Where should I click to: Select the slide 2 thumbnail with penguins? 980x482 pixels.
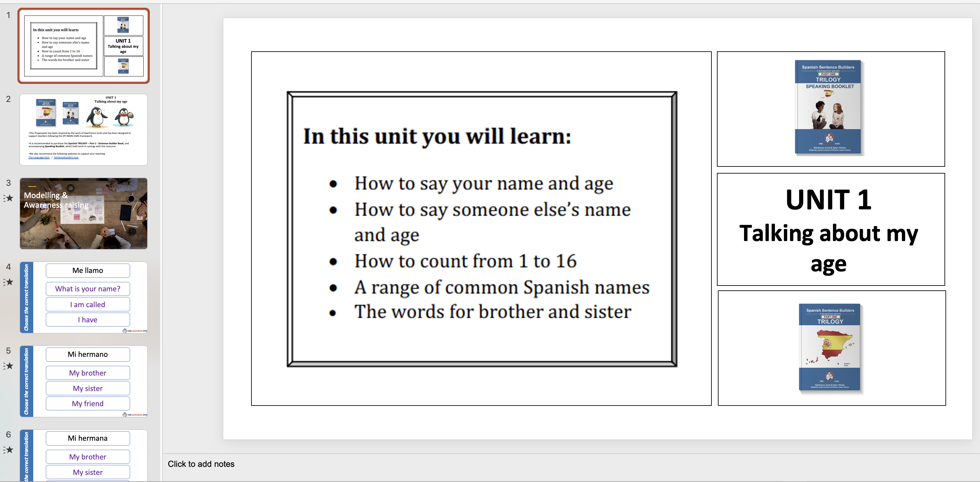click(x=83, y=129)
